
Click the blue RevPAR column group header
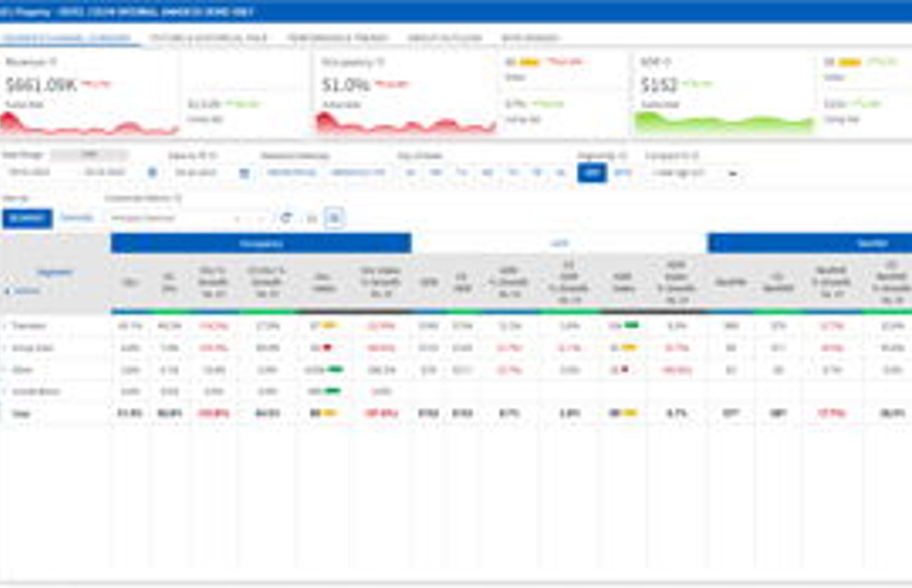tap(810, 243)
